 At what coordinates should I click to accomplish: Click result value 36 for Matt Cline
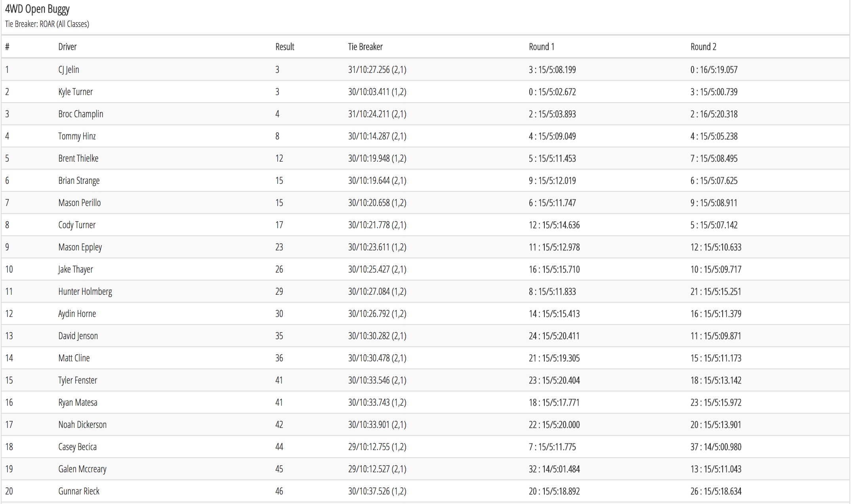pyautogui.click(x=279, y=358)
